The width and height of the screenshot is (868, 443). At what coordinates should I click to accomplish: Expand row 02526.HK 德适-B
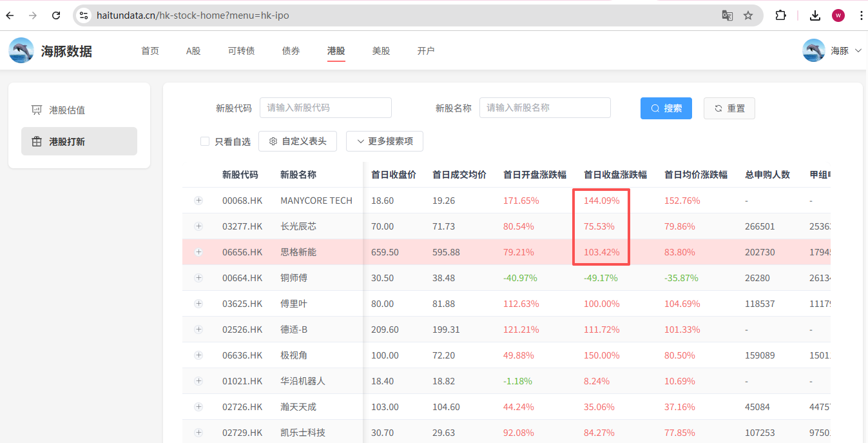(198, 330)
